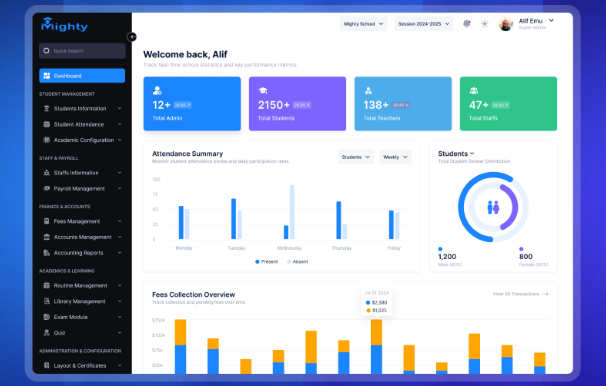Select Dashboard in the sidebar
This screenshot has width=606, height=386.
[82, 76]
